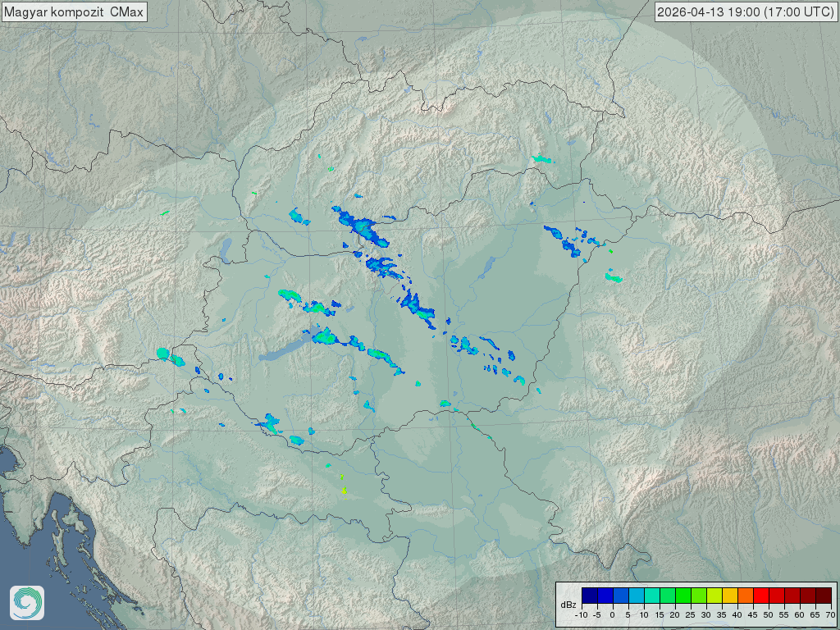Click the 'Magyar kompozit CMax' title label
The height and width of the screenshot is (630, 840).
point(74,12)
